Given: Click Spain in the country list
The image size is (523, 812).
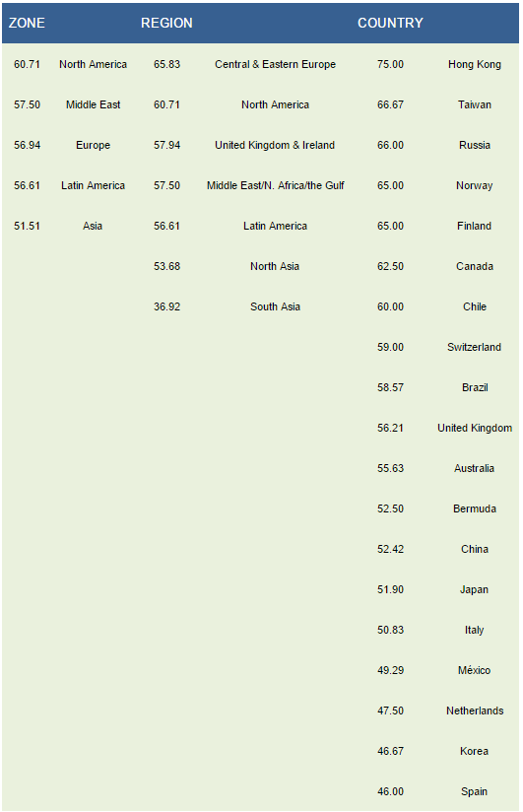Looking at the screenshot, I should (475, 791).
